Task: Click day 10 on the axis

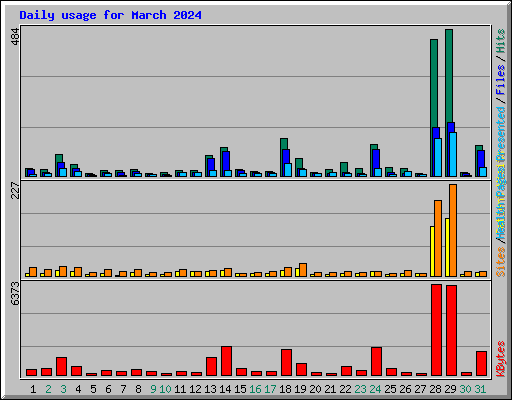Action: pyautogui.click(x=165, y=389)
